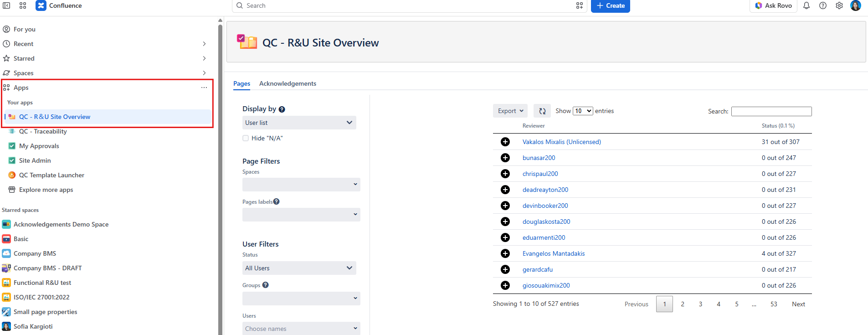
Task: Open notifications bell icon
Action: coord(806,5)
